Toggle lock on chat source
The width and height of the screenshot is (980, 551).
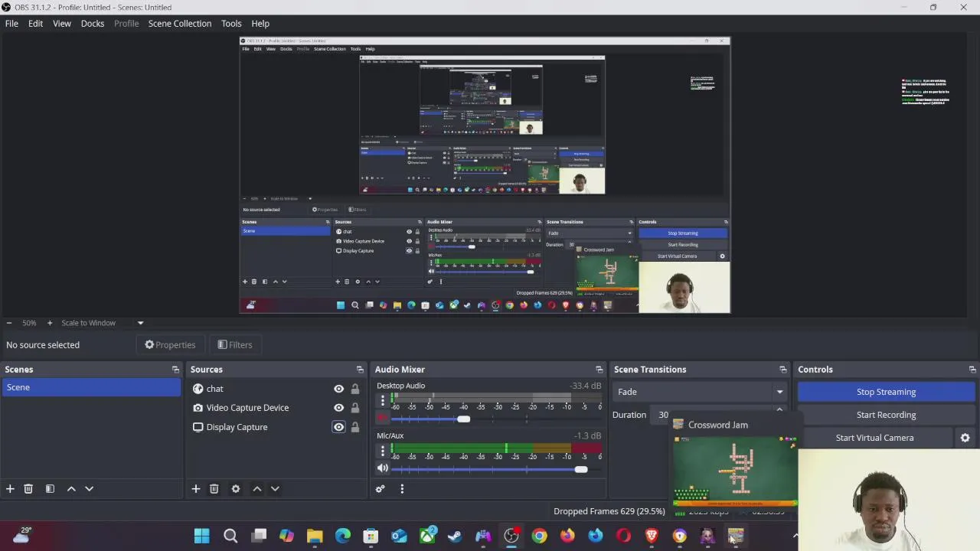pos(355,389)
